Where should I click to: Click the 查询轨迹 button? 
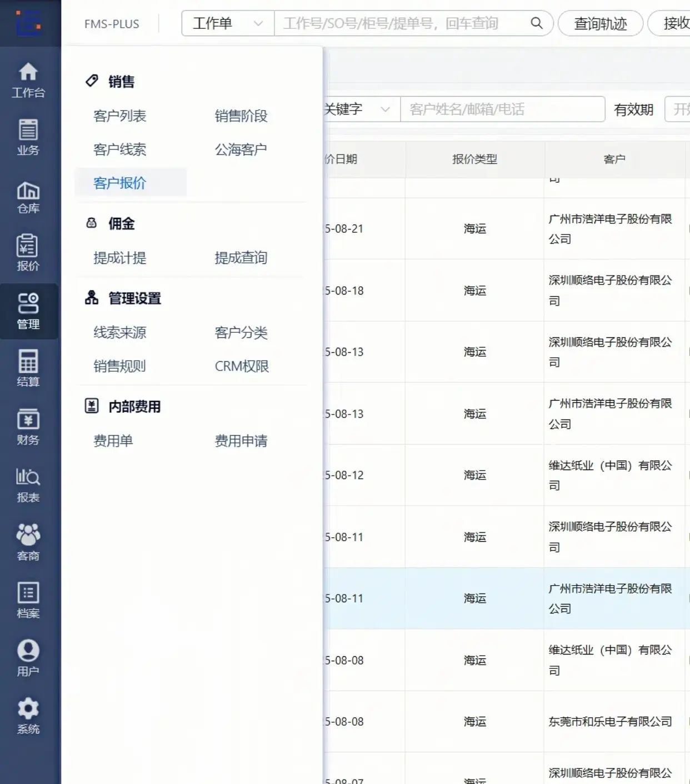coord(600,23)
